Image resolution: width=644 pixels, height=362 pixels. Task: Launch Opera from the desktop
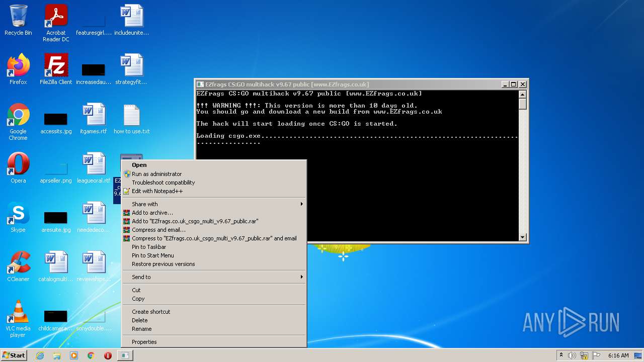pos(18,168)
